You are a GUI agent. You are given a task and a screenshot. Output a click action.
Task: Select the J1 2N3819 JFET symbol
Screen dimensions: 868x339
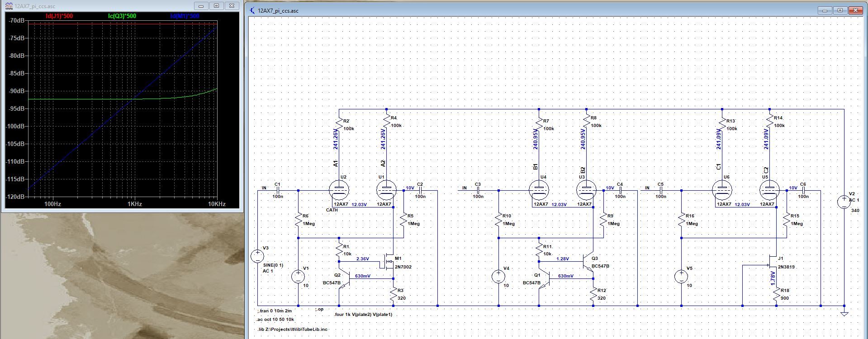tap(771, 263)
